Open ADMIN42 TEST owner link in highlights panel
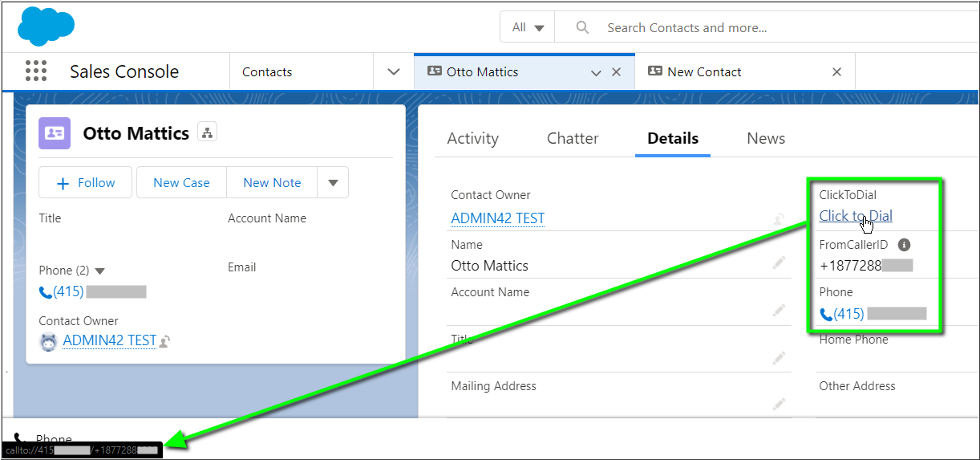This screenshot has height=460, width=980. point(109,340)
